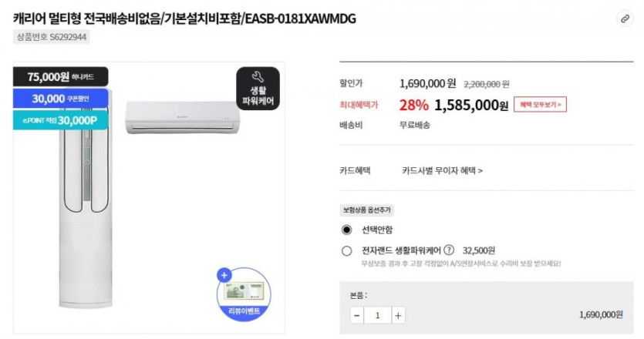644x339 pixels.
Task: Select the 선택안함 radio option
Action: (x=347, y=230)
